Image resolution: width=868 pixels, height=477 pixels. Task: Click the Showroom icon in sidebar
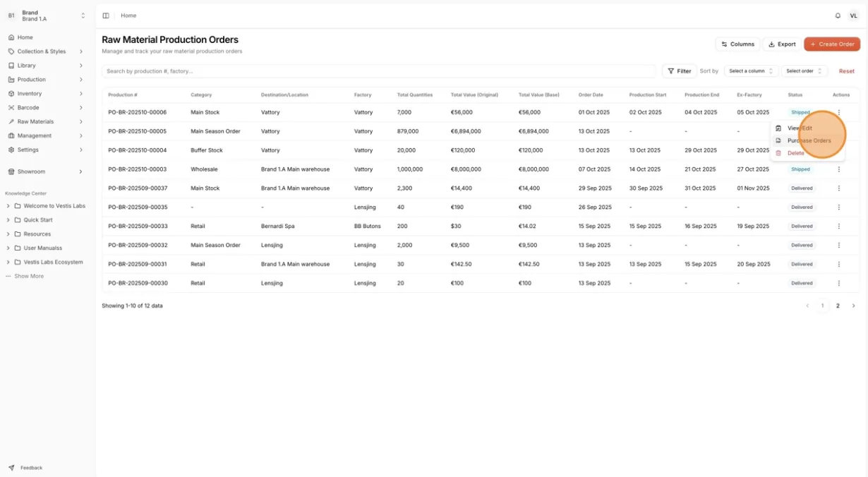tap(11, 171)
